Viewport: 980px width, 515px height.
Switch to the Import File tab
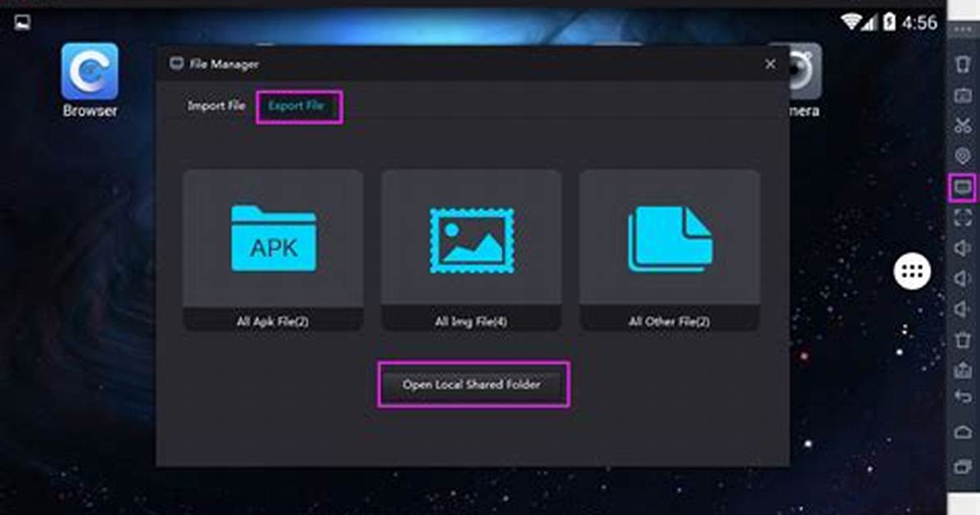click(x=216, y=106)
